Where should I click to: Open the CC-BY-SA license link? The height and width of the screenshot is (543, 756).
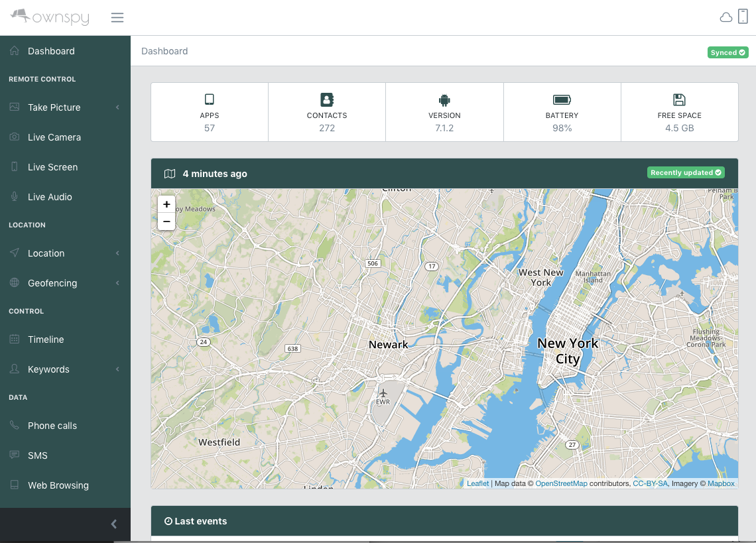coord(650,483)
